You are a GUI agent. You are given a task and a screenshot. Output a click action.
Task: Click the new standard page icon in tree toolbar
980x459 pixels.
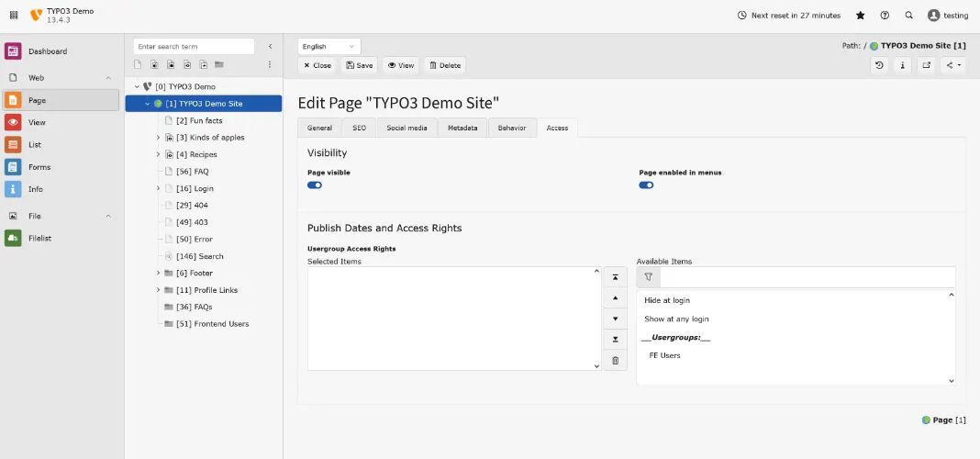[138, 64]
